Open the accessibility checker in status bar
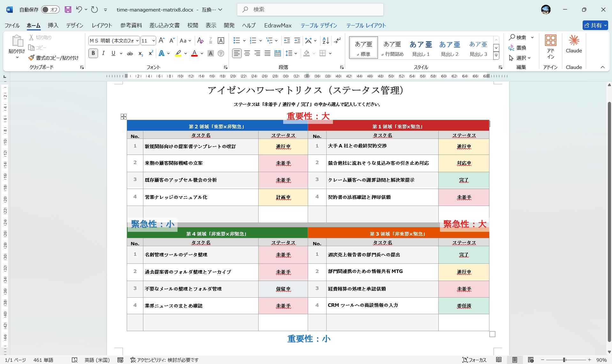This screenshot has width=612, height=364. tap(164, 360)
